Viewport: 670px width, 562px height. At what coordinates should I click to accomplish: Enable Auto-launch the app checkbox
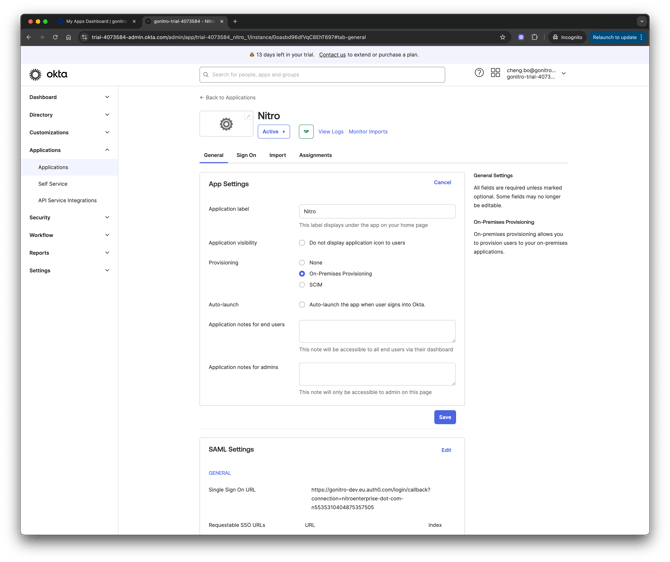pos(302,304)
